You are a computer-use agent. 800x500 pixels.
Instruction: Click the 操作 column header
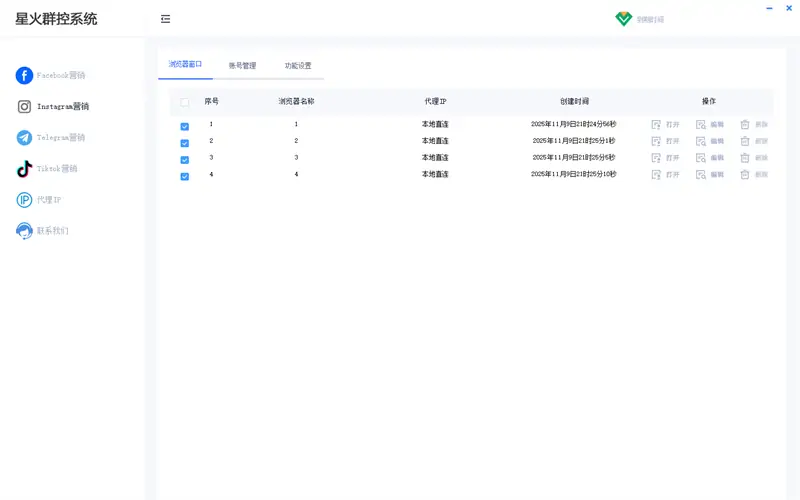click(709, 102)
